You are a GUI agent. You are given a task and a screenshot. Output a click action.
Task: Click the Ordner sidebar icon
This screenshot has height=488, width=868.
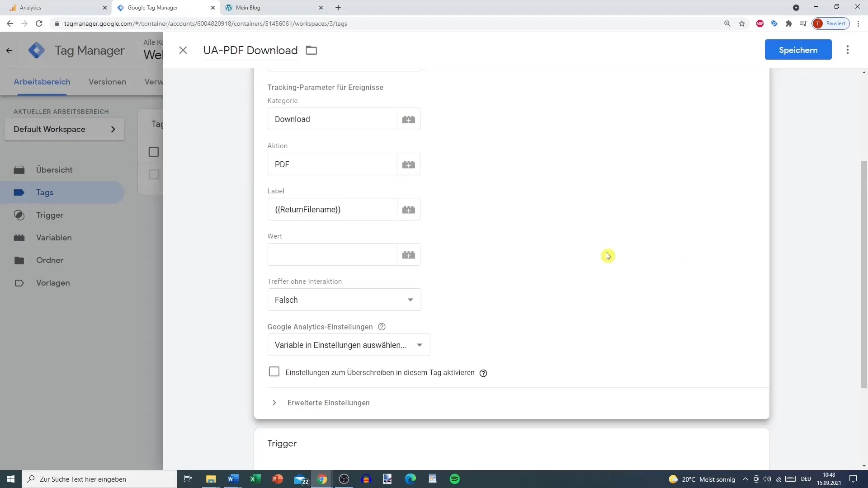[19, 260]
